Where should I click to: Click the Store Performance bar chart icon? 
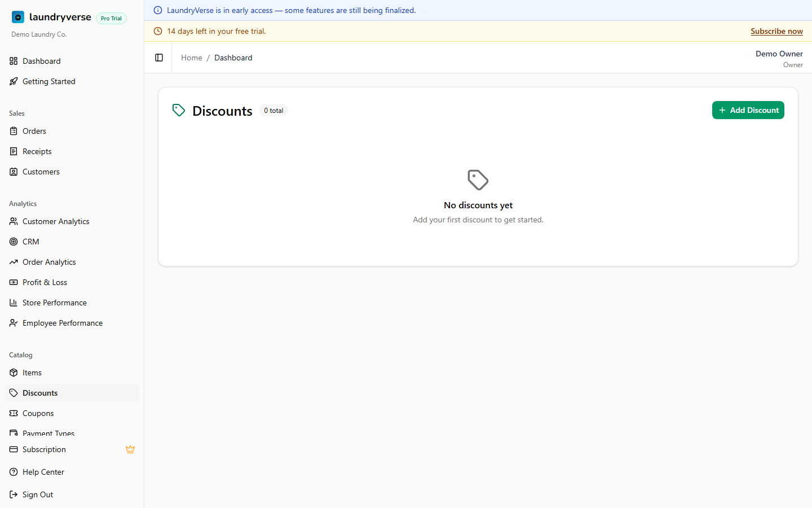14,303
